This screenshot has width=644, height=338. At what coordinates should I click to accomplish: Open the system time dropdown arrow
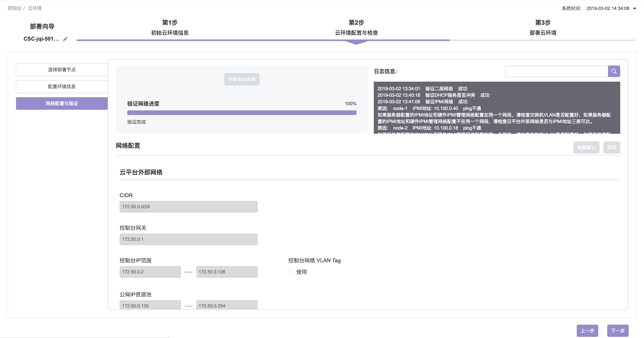click(x=634, y=8)
